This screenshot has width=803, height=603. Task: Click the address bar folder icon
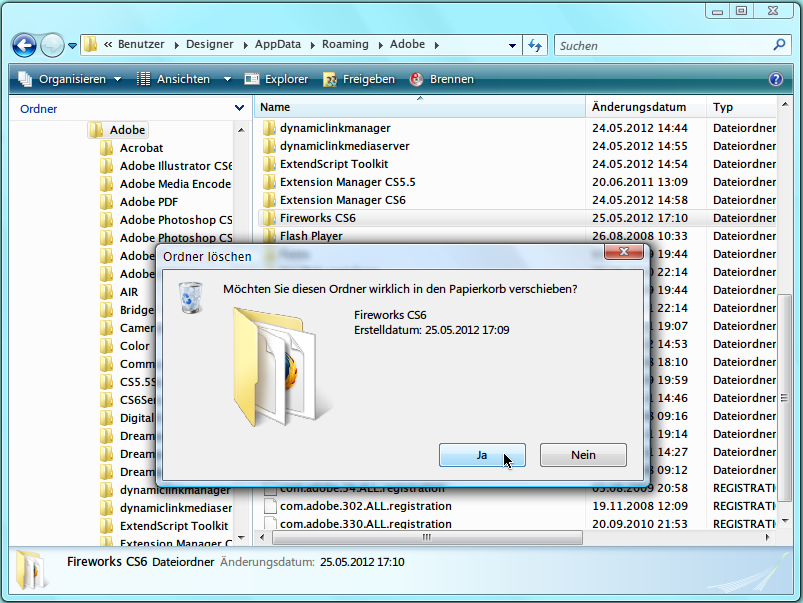(91, 45)
